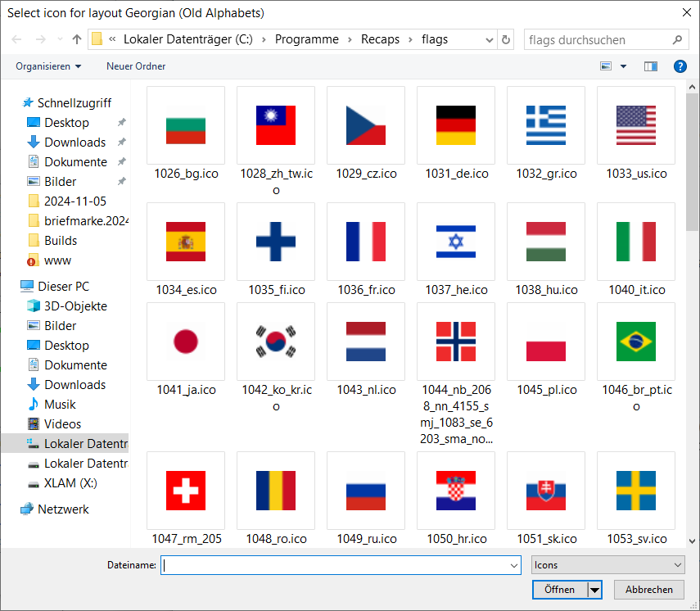Click the search magnifier icon
The height and width of the screenshot is (611, 700).
click(x=677, y=39)
